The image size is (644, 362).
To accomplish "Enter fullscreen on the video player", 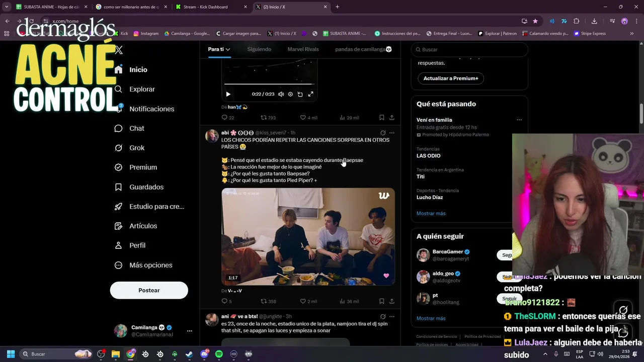I will pyautogui.click(x=310, y=94).
